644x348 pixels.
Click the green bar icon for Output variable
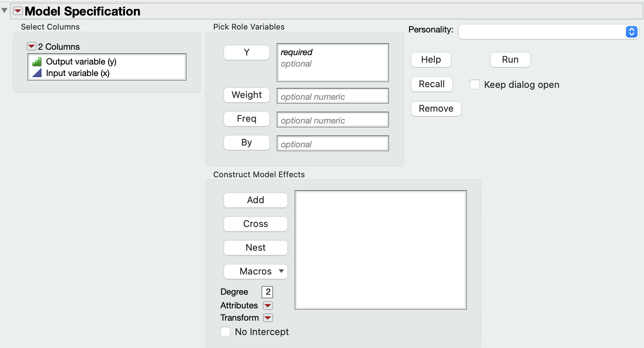pos(37,62)
